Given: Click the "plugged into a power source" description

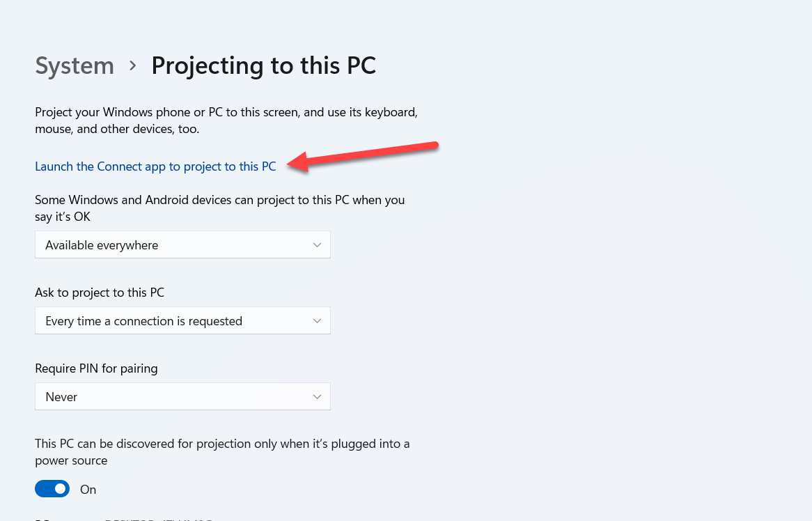Looking at the screenshot, I should tap(222, 452).
